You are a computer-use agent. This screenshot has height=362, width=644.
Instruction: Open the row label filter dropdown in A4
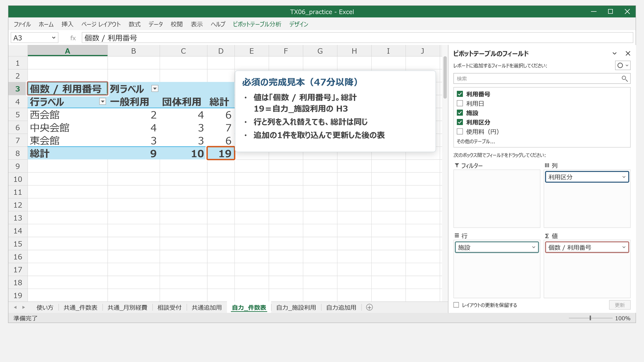click(103, 102)
